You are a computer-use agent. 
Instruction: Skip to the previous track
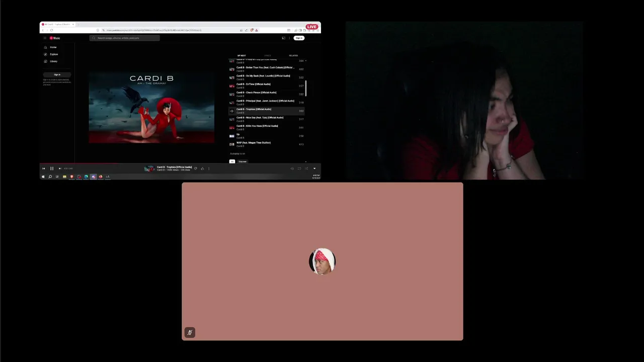pos(44,168)
